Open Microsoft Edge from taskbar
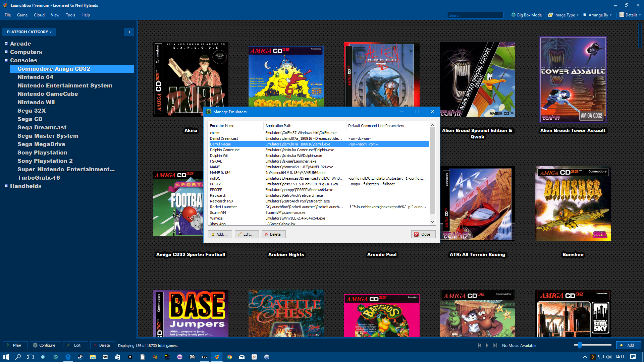Screen dimensions: 644x362 [68, 357]
